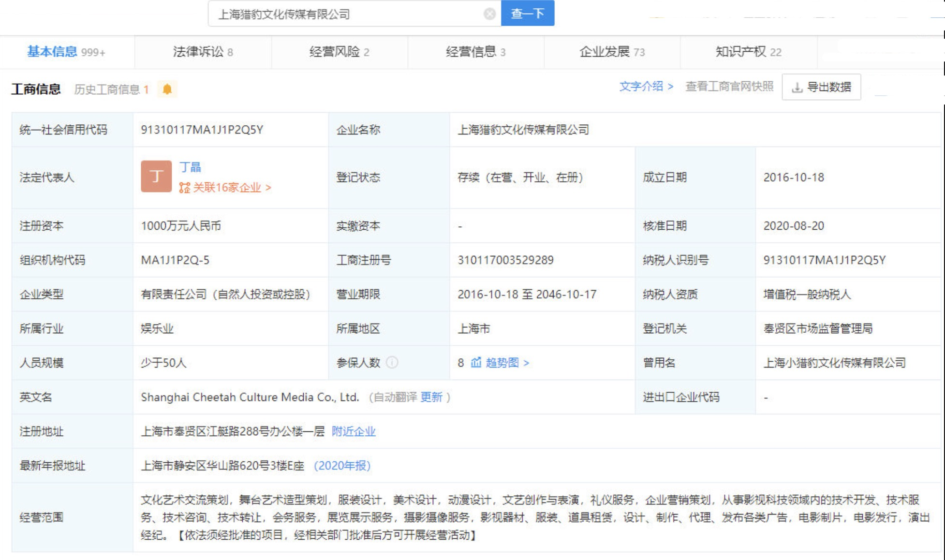Open the 2020年报 annual report link
Viewport: 945px width, 560px height.
(343, 466)
